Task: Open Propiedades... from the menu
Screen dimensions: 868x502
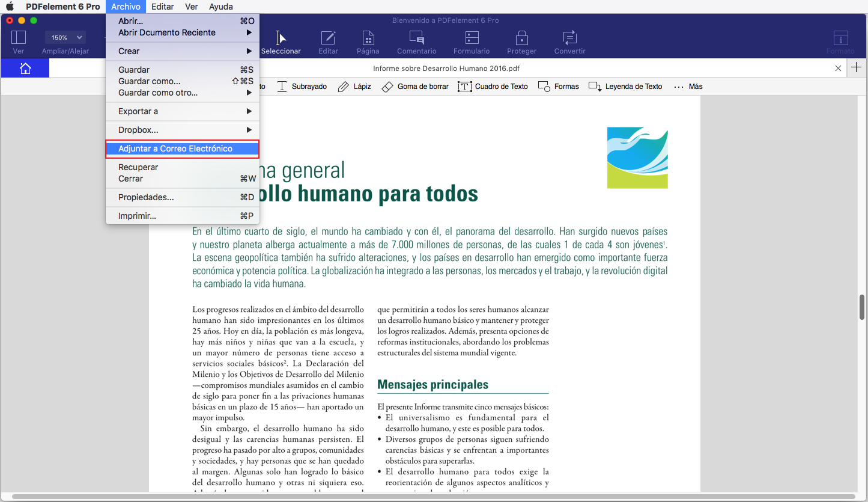Action: click(x=183, y=197)
